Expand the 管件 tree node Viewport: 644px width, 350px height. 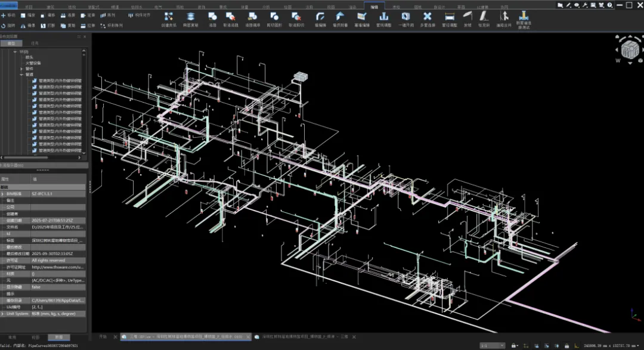pos(22,69)
